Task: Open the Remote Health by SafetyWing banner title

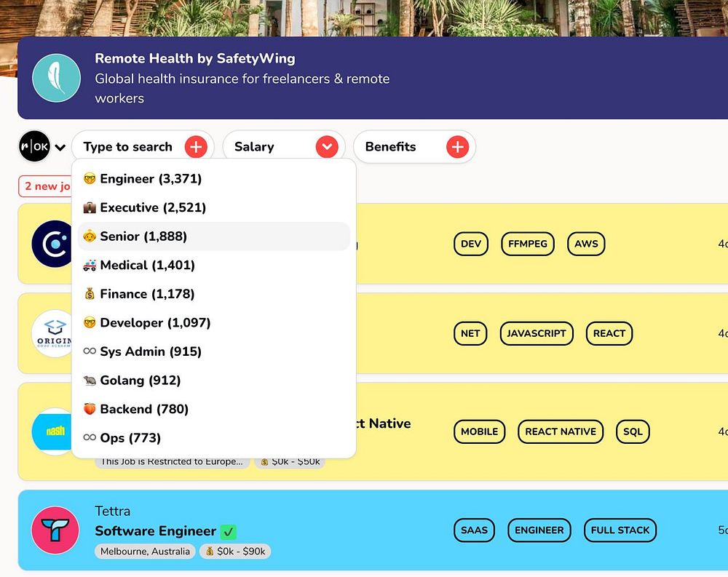Action: (195, 58)
